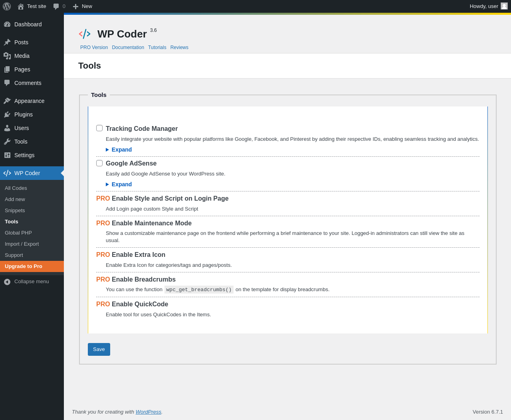Click Collapse menu text

point(32,282)
